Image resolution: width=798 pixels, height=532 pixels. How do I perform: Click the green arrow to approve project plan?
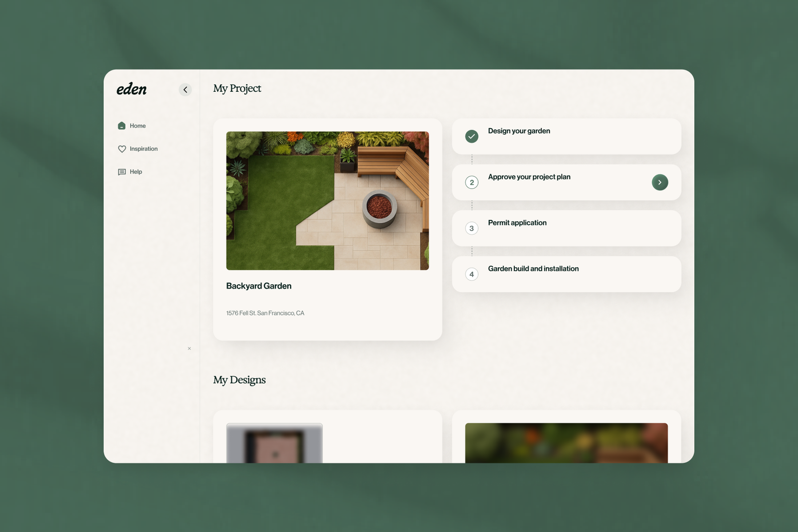[660, 182]
